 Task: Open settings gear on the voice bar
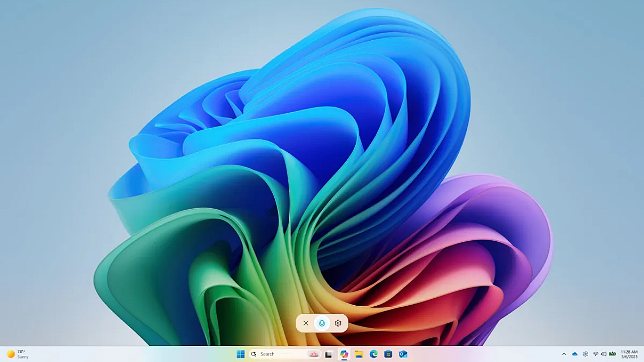pyautogui.click(x=338, y=323)
